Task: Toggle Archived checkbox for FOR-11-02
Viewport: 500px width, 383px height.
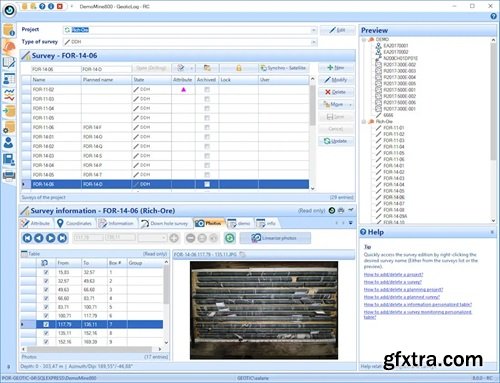Action: (207, 90)
